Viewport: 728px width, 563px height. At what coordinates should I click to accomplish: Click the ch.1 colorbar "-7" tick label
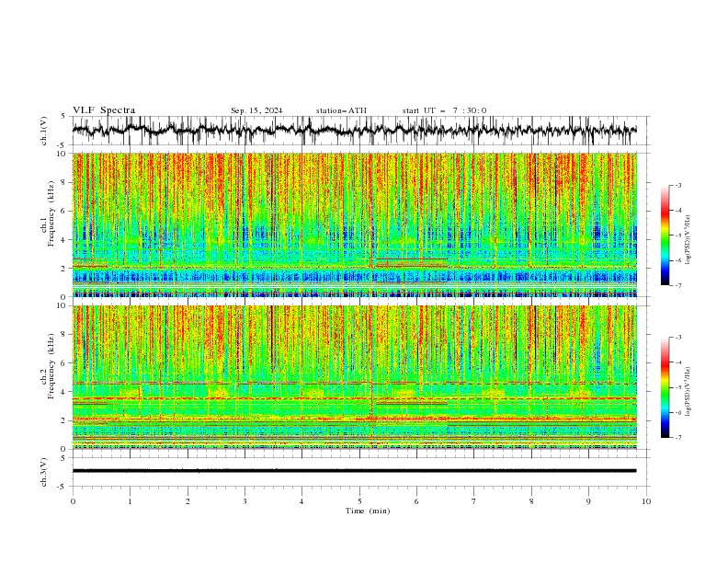tap(678, 285)
